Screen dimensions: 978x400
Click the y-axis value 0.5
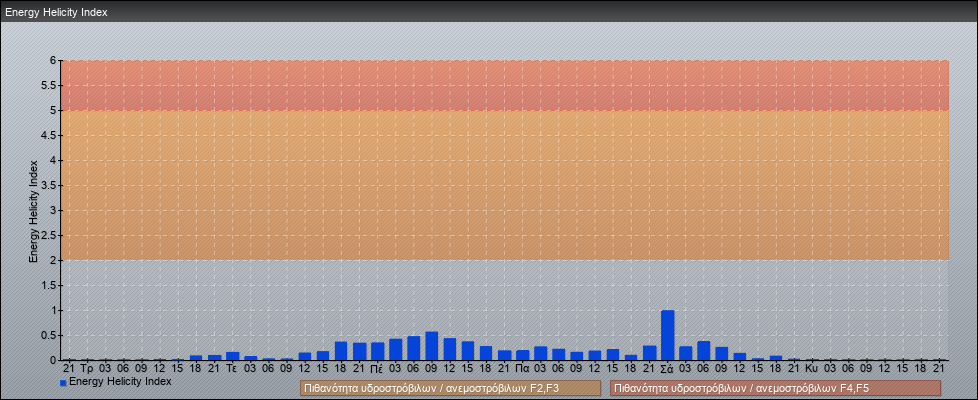pyautogui.click(x=50, y=335)
